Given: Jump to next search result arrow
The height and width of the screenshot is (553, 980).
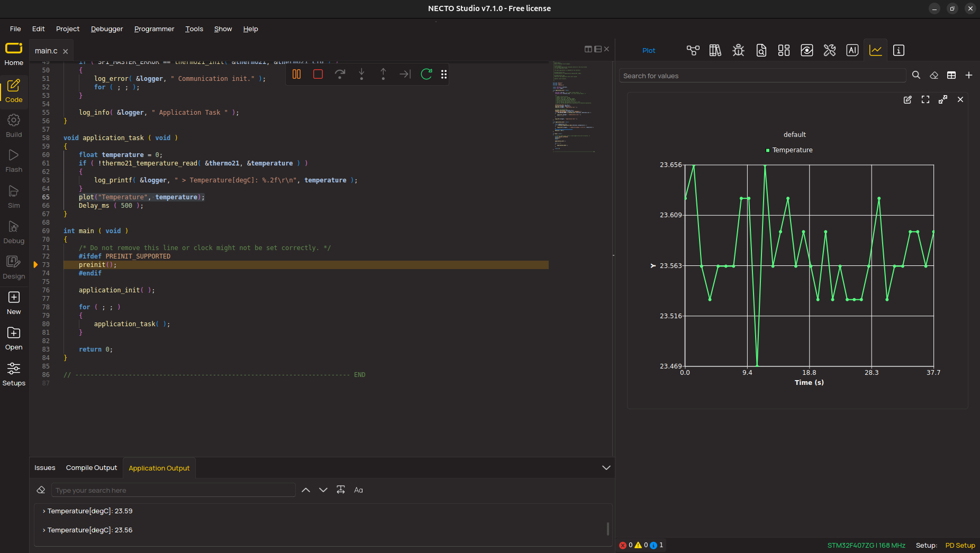Looking at the screenshot, I should point(323,490).
